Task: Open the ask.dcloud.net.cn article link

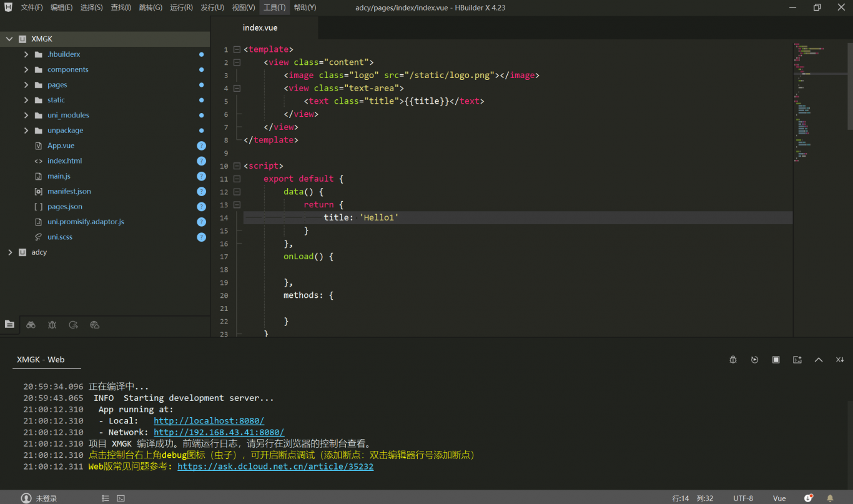Action: point(275,467)
